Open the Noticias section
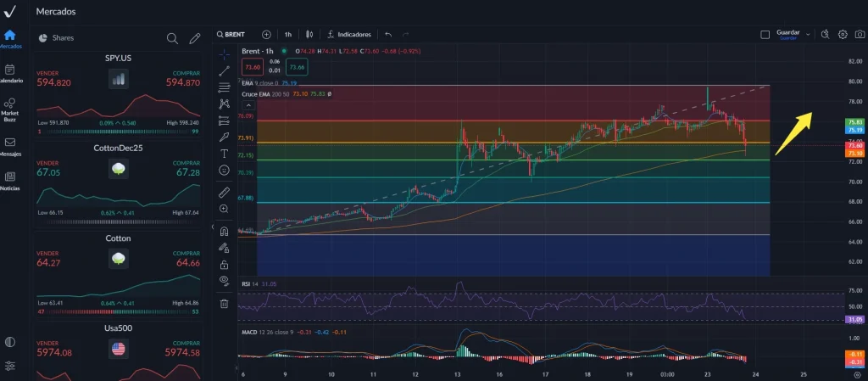Screen dimensions: 868x381 point(10,181)
